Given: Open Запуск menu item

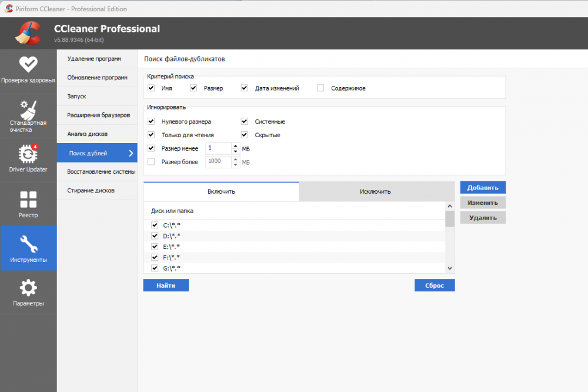Looking at the screenshot, I should click(x=97, y=97).
